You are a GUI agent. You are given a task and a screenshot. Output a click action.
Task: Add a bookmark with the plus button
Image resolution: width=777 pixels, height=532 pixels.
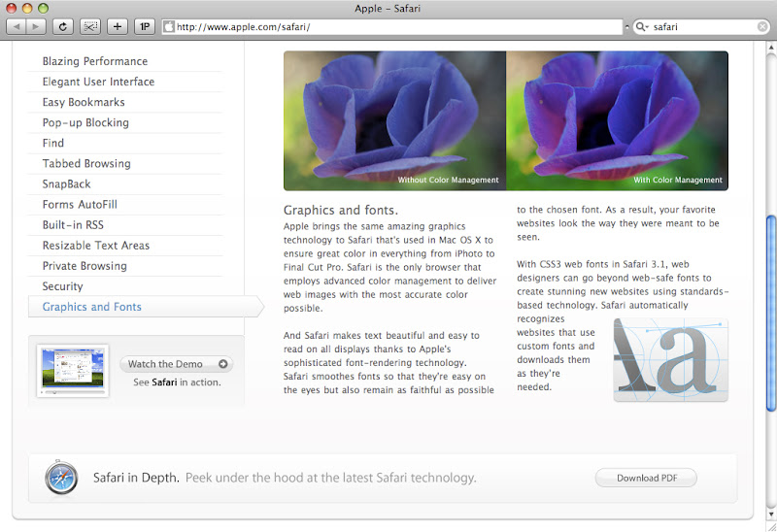(118, 27)
